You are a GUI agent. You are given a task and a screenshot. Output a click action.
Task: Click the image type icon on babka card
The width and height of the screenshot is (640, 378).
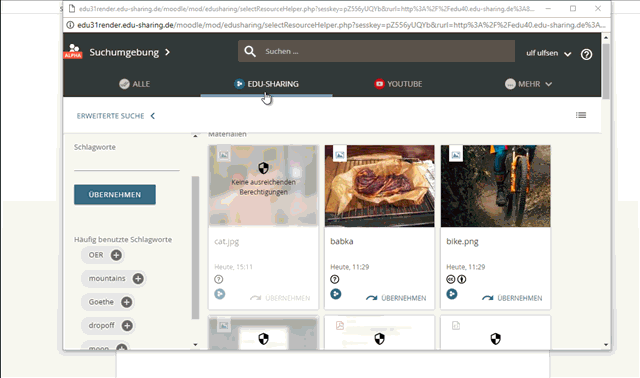(340, 155)
